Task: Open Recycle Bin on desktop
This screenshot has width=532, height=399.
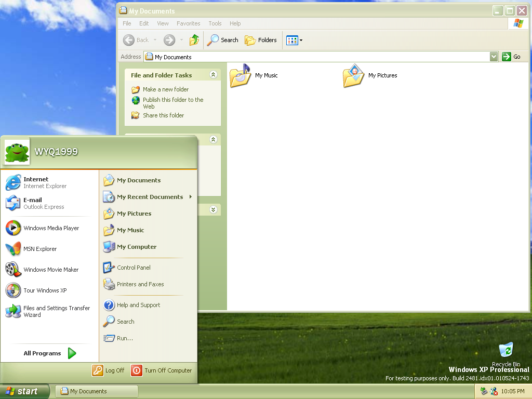Action: click(x=506, y=350)
